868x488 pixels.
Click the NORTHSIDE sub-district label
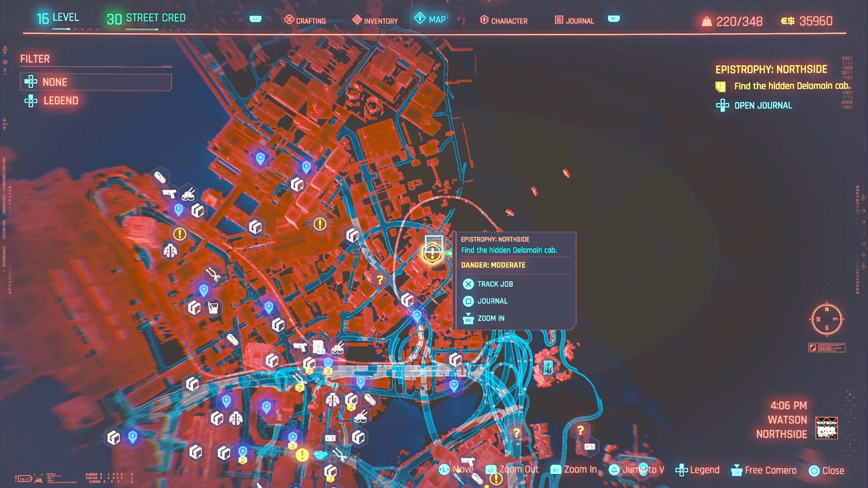click(x=782, y=434)
